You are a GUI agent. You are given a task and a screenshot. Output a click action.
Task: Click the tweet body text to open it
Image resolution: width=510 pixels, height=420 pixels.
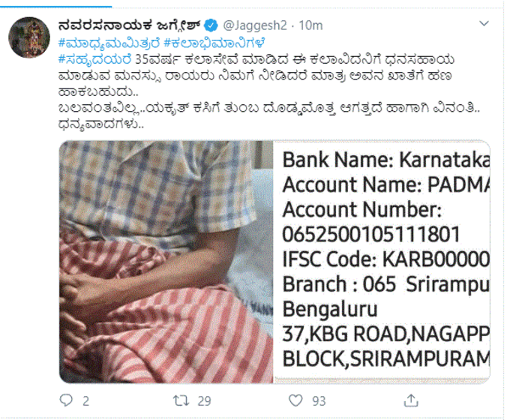(268, 91)
